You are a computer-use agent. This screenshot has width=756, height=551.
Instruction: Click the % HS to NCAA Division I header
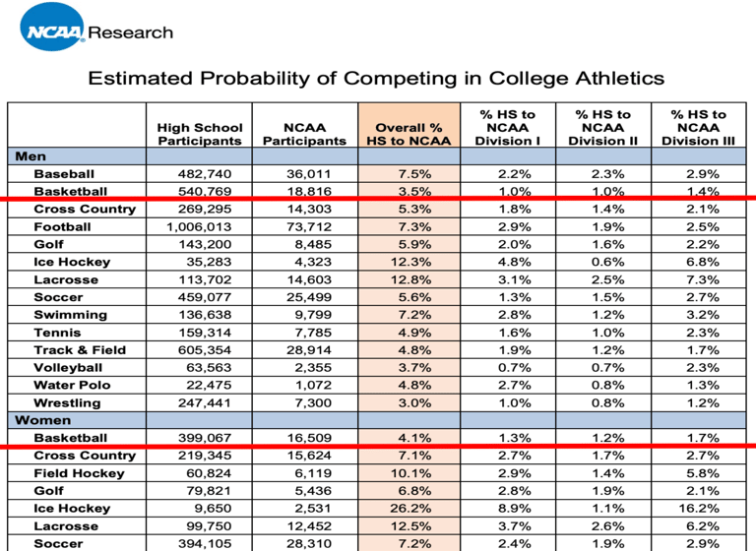[508, 128]
